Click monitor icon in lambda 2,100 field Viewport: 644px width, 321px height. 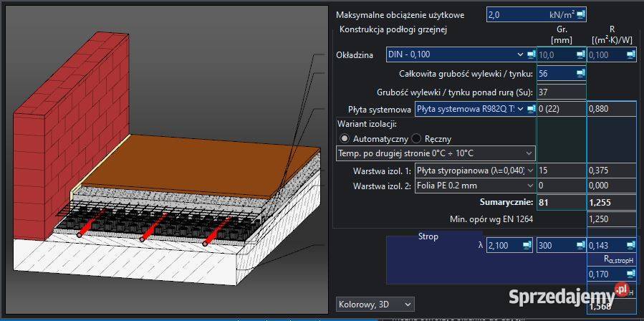pyautogui.click(x=527, y=245)
